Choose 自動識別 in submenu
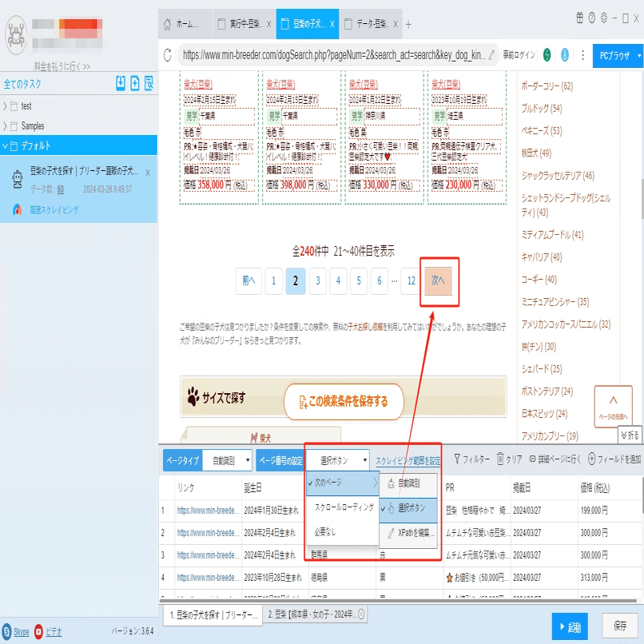This screenshot has height=644, width=644. [x=407, y=483]
